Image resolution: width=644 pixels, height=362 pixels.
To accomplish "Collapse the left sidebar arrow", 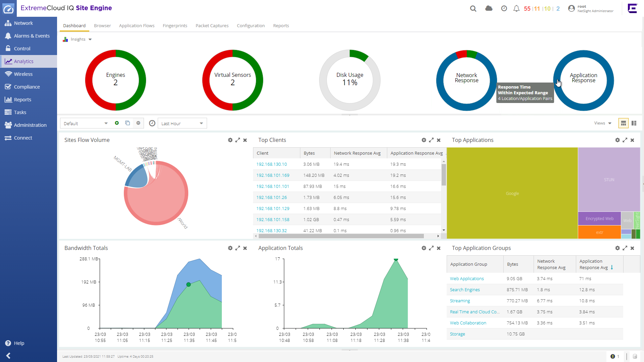I will pyautogui.click(x=8, y=356).
